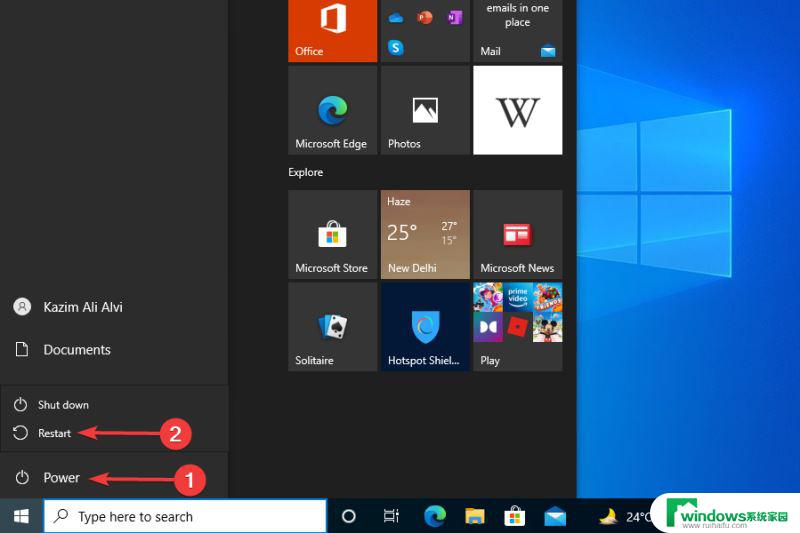Click the Windows Start button
This screenshot has width=800, height=533.
[21, 516]
